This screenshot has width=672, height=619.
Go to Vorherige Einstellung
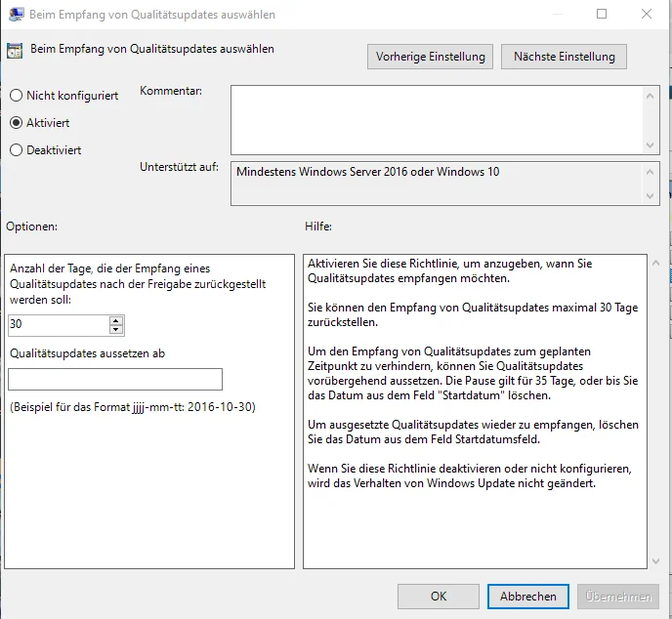click(430, 57)
